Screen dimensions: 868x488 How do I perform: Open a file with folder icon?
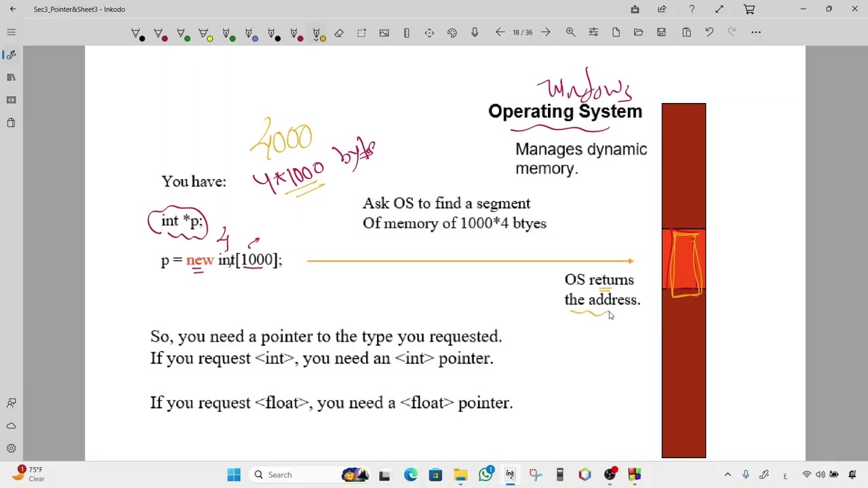point(639,33)
